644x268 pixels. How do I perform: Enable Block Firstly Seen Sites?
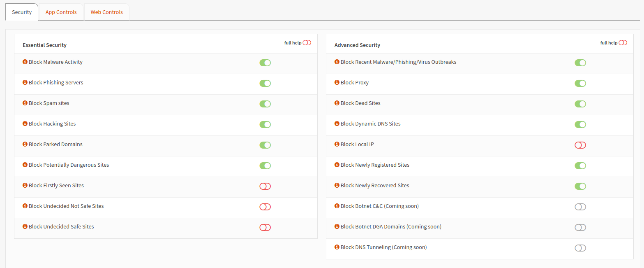(x=265, y=186)
